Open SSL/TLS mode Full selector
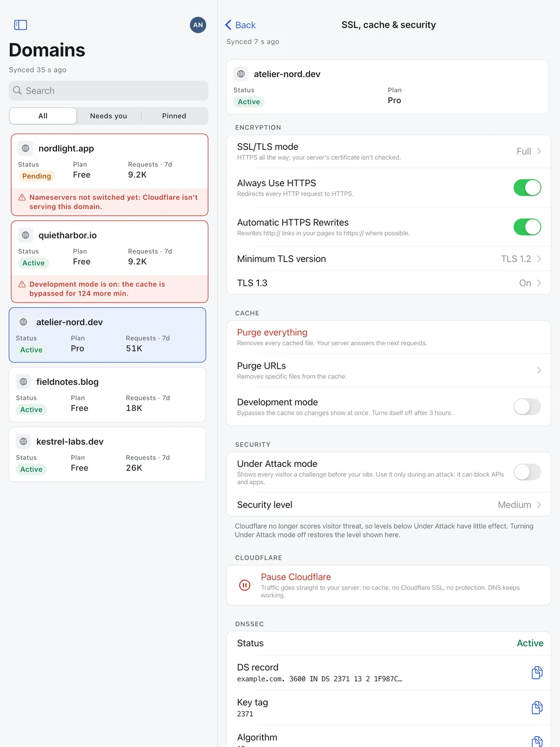 tap(389, 151)
